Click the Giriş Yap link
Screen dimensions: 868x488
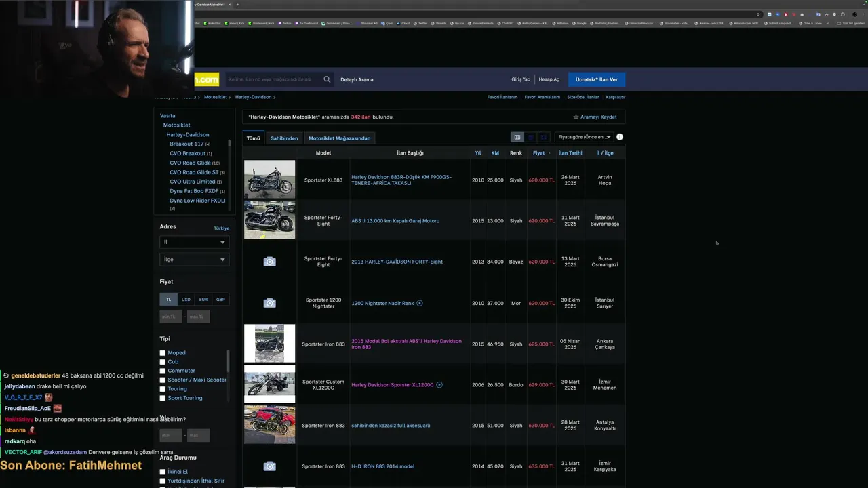point(521,79)
